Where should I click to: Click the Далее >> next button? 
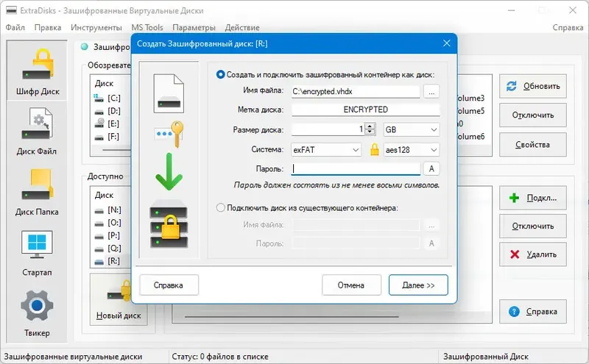(418, 285)
